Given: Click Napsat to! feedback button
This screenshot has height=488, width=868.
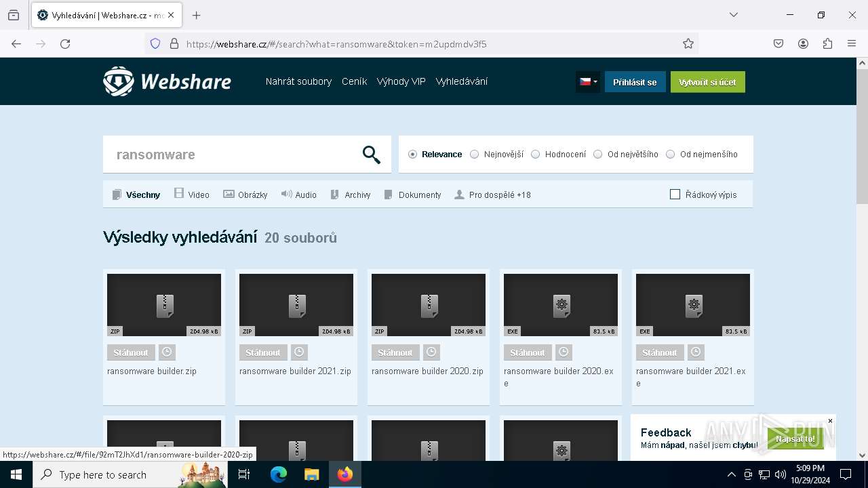Looking at the screenshot, I should coord(795,439).
